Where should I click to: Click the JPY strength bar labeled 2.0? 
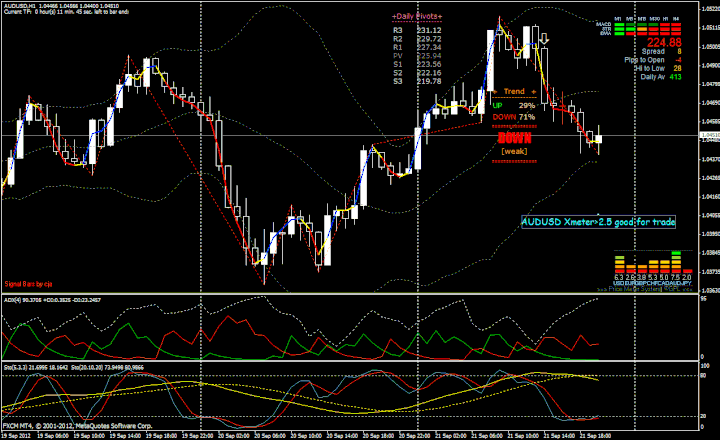(687, 271)
